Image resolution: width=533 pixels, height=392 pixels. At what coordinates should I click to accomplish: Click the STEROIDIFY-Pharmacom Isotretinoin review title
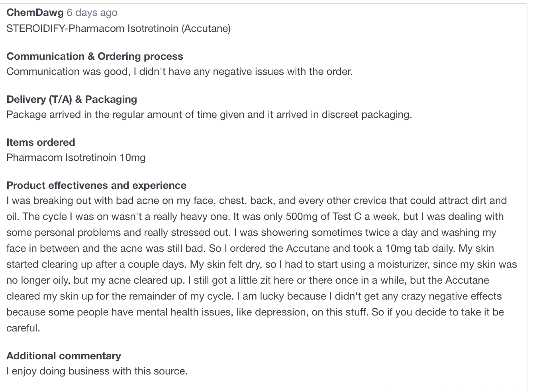pyautogui.click(x=119, y=29)
